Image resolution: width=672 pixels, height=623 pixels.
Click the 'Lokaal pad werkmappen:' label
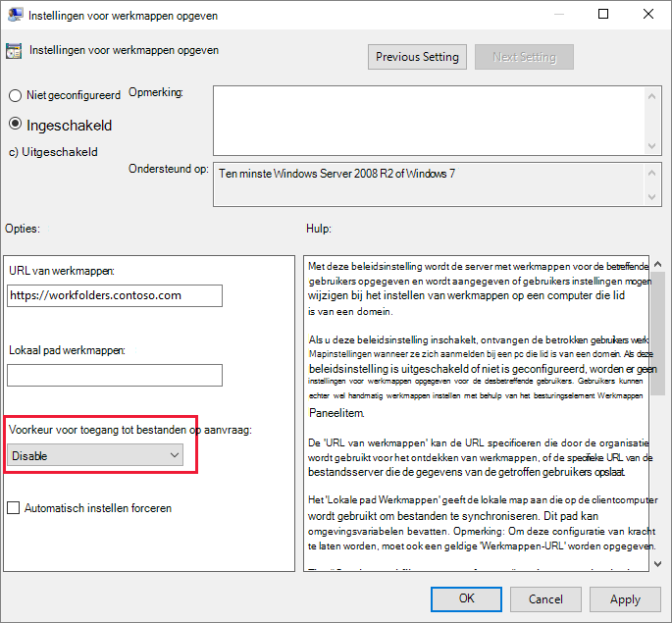click(67, 350)
